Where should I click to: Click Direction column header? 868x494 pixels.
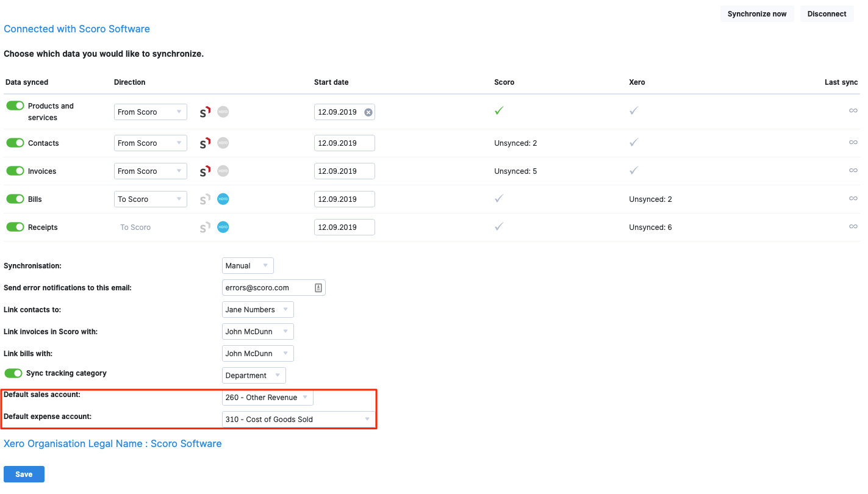click(x=130, y=82)
